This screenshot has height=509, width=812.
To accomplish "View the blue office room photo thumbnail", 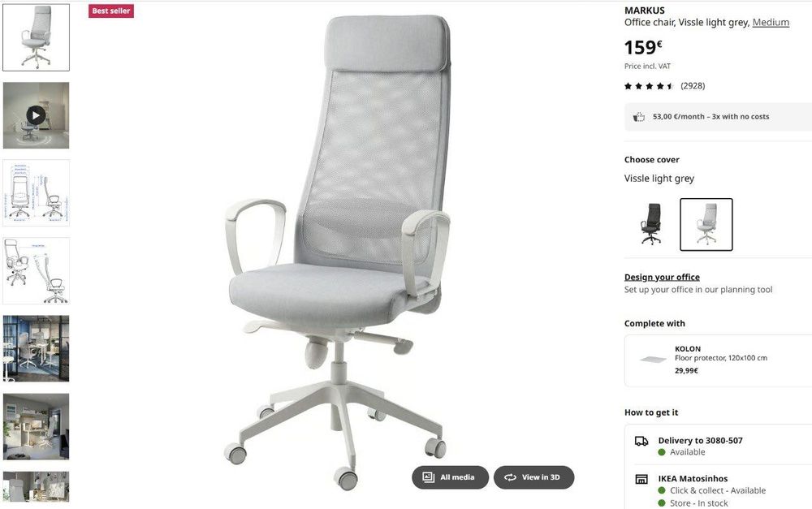I will click(x=36, y=348).
